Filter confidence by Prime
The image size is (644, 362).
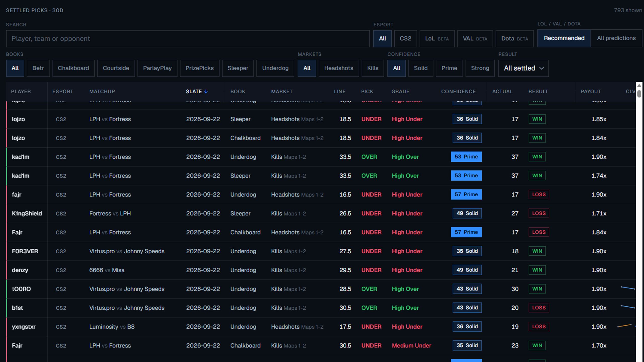(449, 68)
